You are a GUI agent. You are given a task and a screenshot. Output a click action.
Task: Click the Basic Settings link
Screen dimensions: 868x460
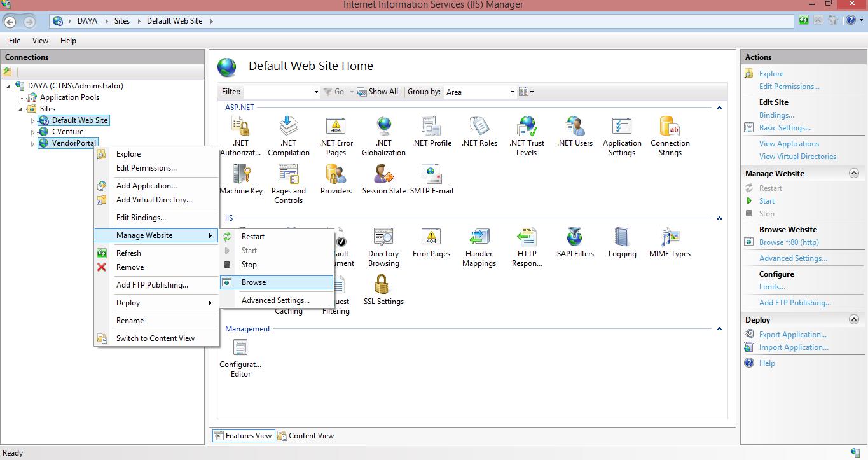pos(785,128)
